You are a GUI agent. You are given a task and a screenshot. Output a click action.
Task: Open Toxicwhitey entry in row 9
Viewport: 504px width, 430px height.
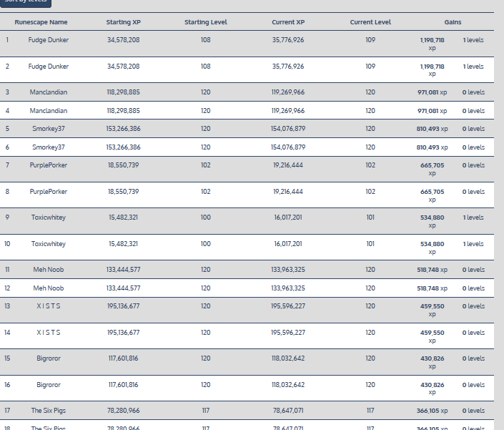click(49, 218)
